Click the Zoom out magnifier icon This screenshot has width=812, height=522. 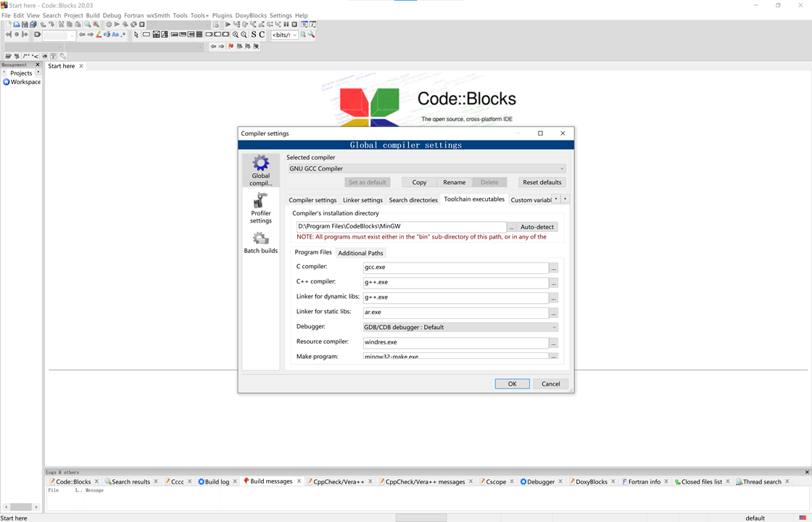[x=244, y=35]
